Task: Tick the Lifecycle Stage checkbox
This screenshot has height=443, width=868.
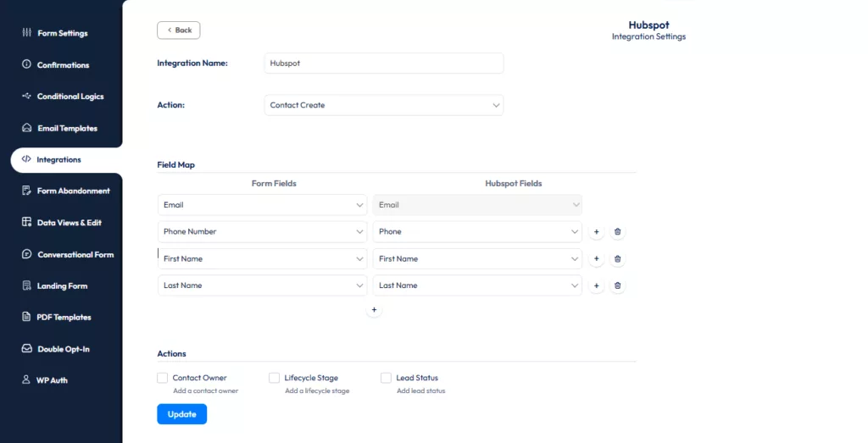Action: [x=275, y=378]
